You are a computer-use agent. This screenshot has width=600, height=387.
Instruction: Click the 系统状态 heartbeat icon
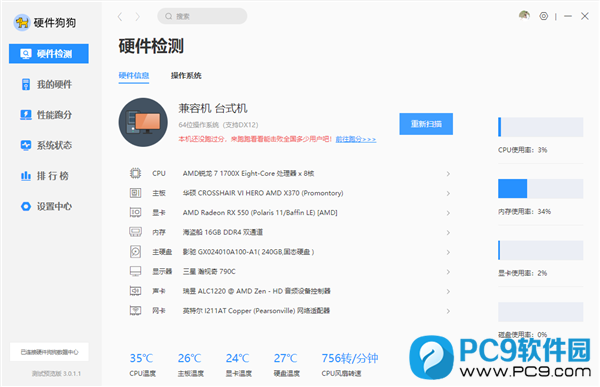(26, 145)
